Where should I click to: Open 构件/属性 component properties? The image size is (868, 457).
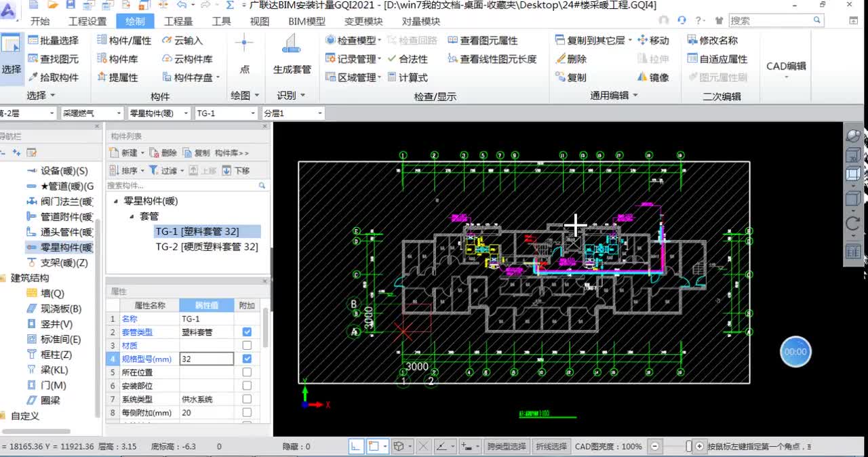[125, 41]
